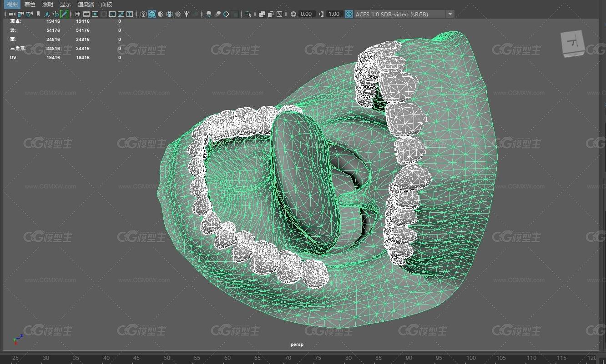Open the 显示 menu
606x364 pixels.
point(66,4)
